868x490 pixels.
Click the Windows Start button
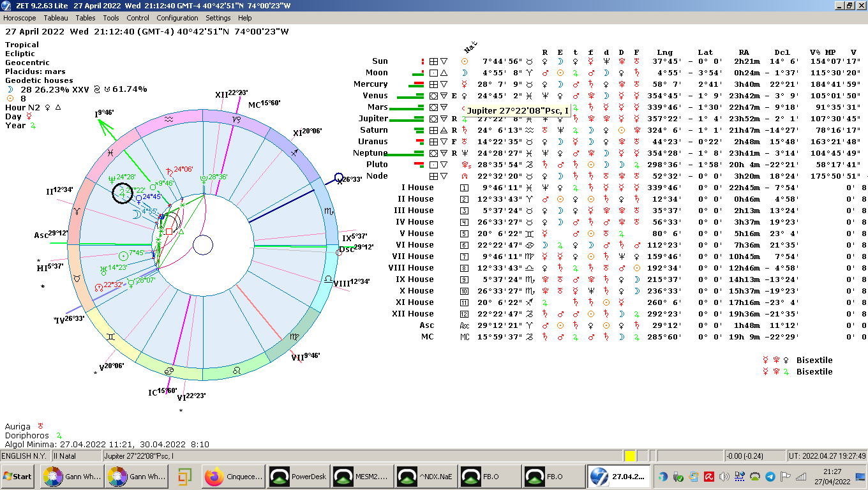[18, 476]
